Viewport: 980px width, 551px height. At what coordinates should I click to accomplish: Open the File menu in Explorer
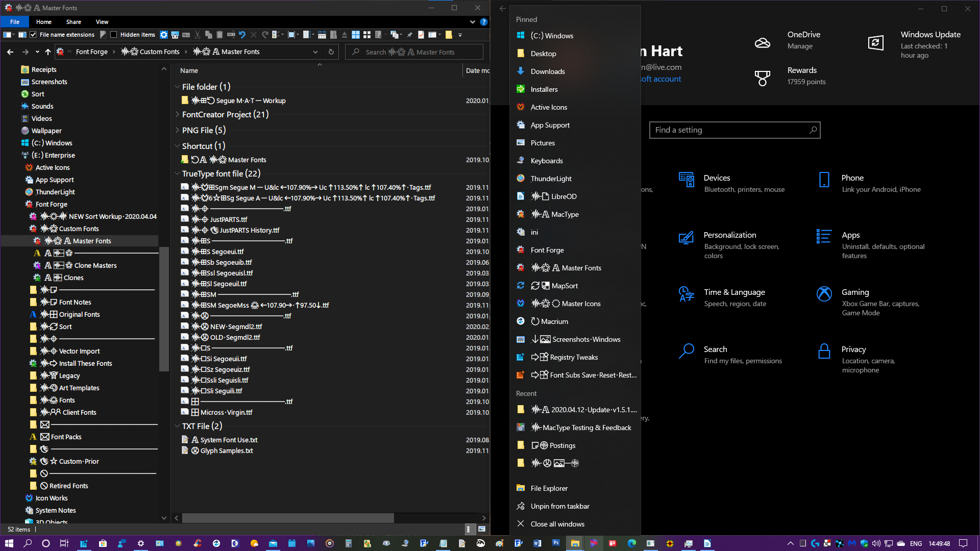pyautogui.click(x=15, y=22)
